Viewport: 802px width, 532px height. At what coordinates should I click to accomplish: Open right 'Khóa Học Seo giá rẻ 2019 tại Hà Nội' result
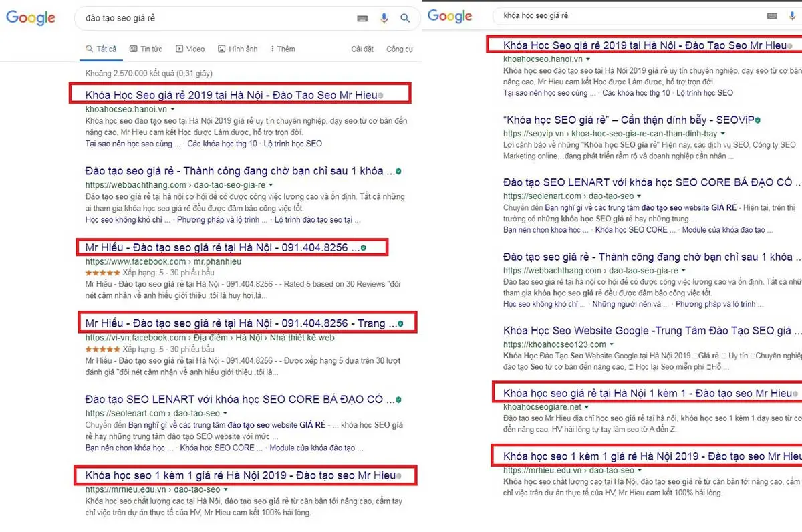[x=645, y=45]
